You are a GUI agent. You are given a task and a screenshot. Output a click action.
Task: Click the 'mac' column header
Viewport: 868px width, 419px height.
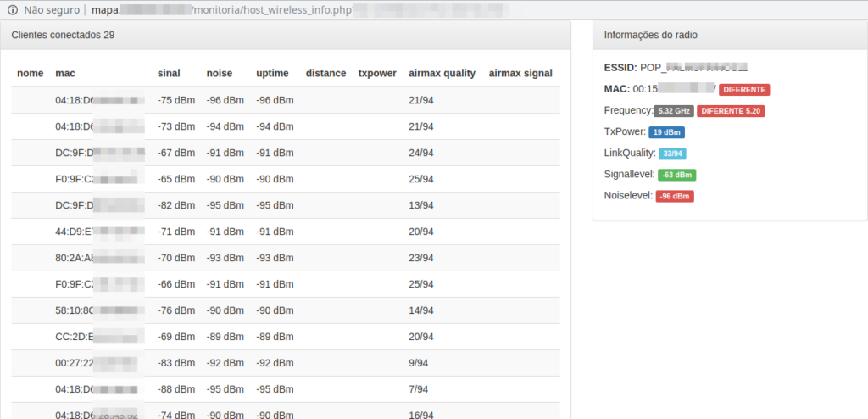click(65, 74)
